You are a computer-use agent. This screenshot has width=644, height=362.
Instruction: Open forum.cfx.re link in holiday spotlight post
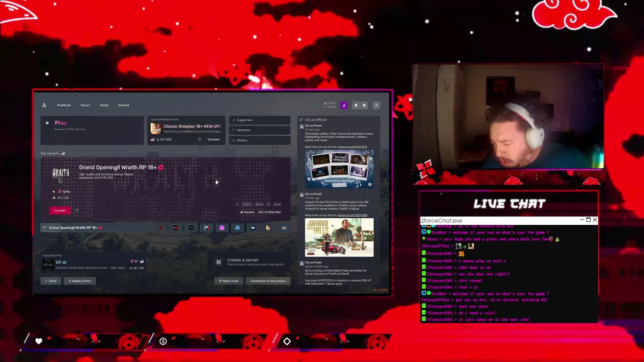(x=352, y=147)
